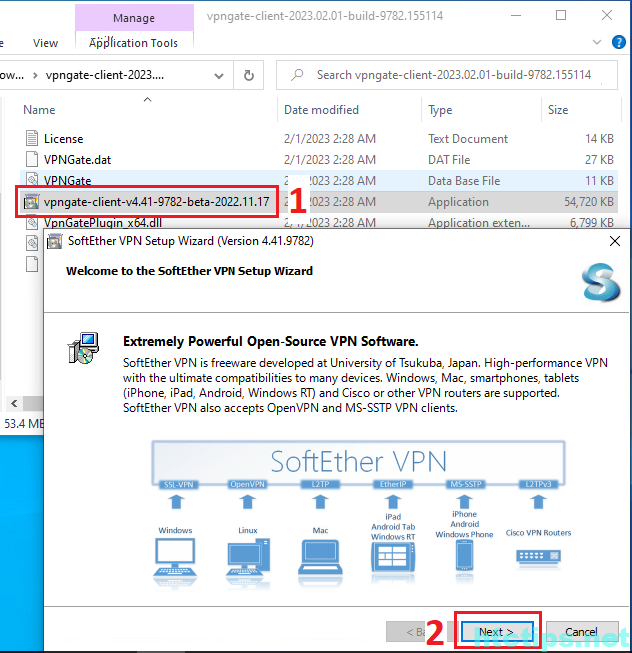
Task: Select the VPNGate.dat file icon
Action: [x=32, y=159]
